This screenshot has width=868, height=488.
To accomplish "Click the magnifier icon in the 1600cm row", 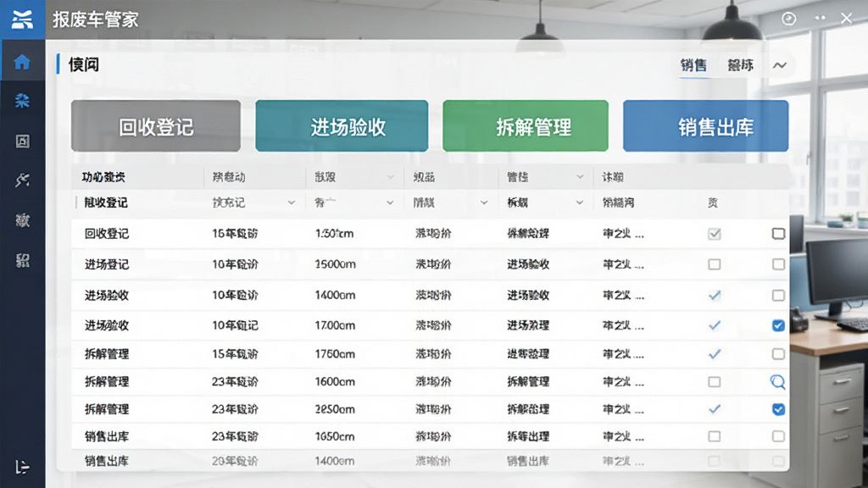I will coord(778,382).
